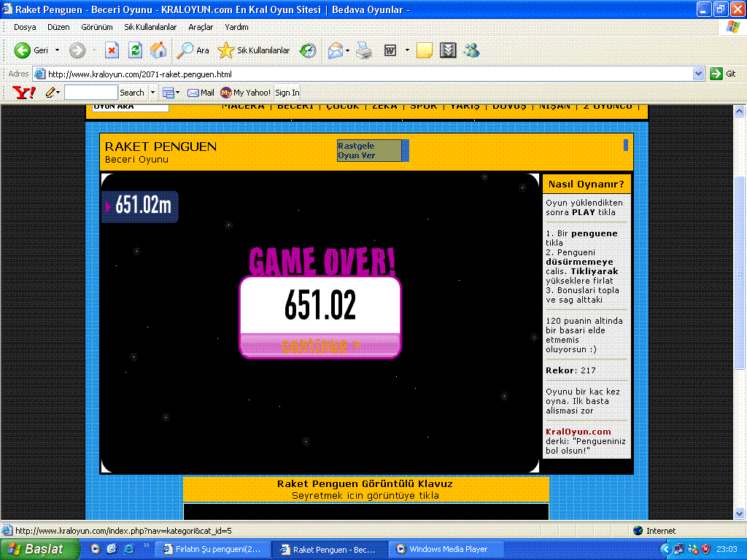Click the continue > button

coord(320,346)
